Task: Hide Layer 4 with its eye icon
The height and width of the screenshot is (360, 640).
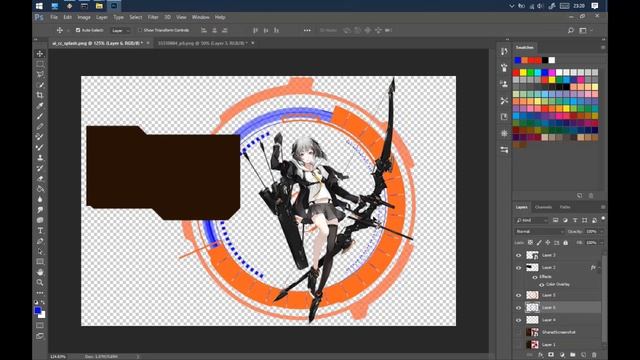Action: pos(518,320)
